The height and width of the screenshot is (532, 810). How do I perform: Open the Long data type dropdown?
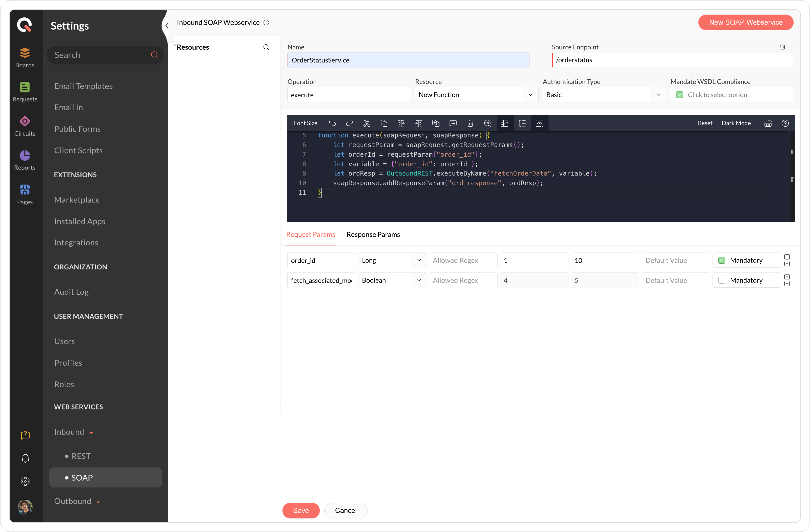pyautogui.click(x=392, y=260)
